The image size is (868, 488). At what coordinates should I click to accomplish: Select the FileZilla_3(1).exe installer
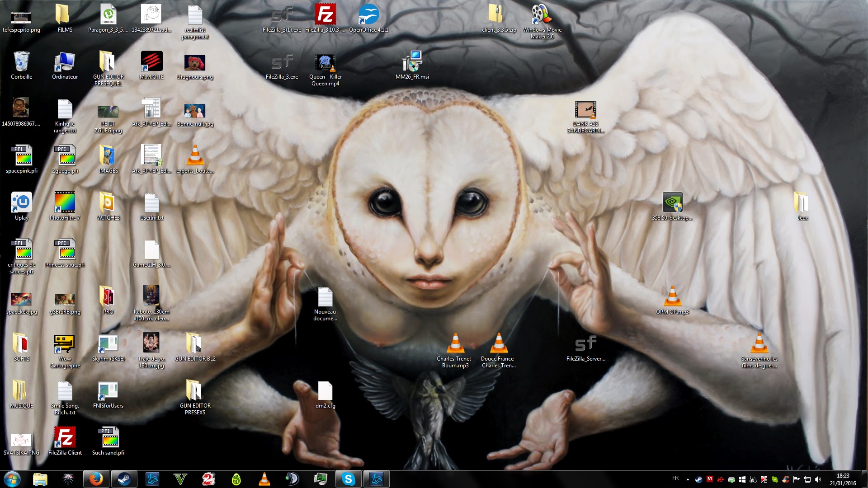(282, 19)
